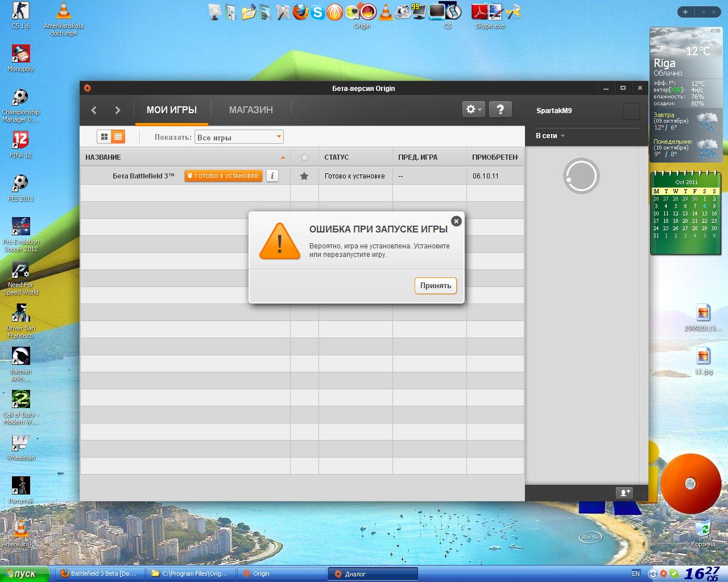Close the game launch error dialog
The height and width of the screenshot is (582, 728).
(456, 221)
